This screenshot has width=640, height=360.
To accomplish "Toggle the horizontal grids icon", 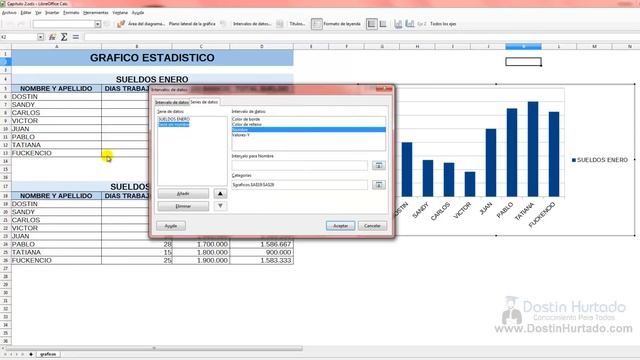I will (x=371, y=24).
